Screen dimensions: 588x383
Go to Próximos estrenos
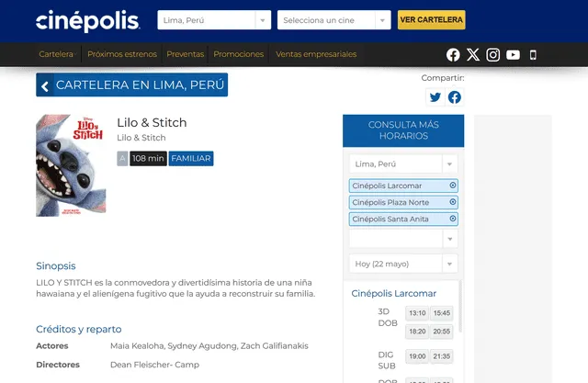click(122, 54)
